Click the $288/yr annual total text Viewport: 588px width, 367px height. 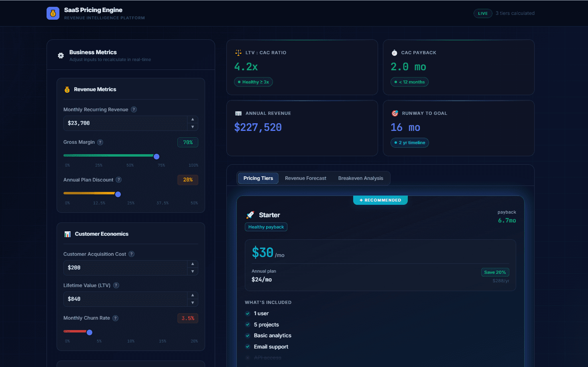click(x=501, y=281)
